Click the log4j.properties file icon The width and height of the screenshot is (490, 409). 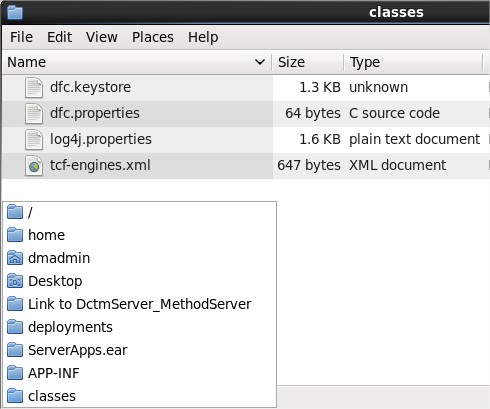34,139
